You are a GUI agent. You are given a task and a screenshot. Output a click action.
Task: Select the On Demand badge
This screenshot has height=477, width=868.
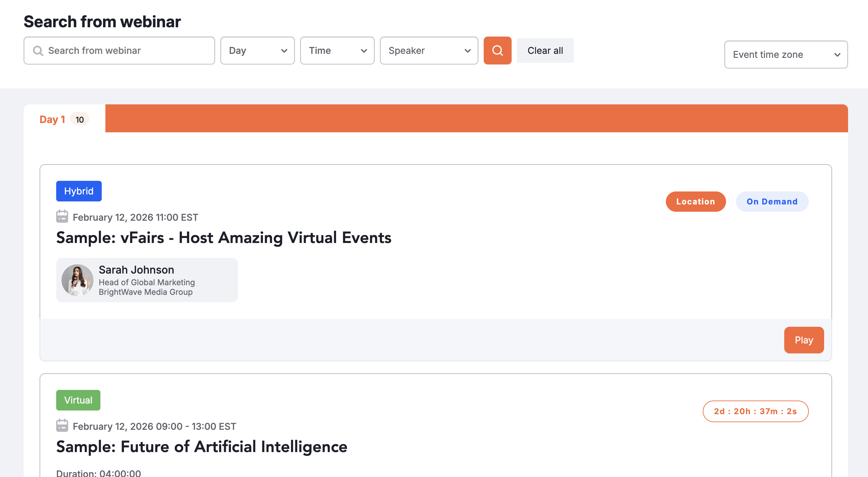pyautogui.click(x=772, y=201)
